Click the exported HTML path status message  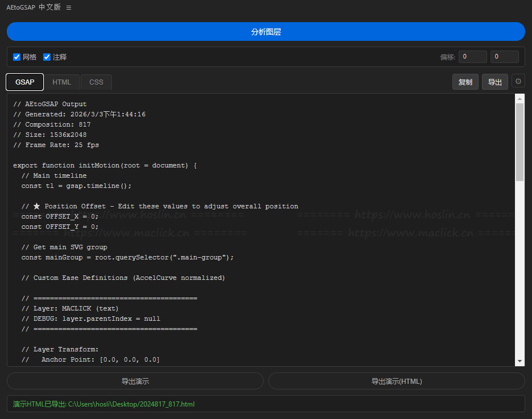pyautogui.click(x=104, y=404)
